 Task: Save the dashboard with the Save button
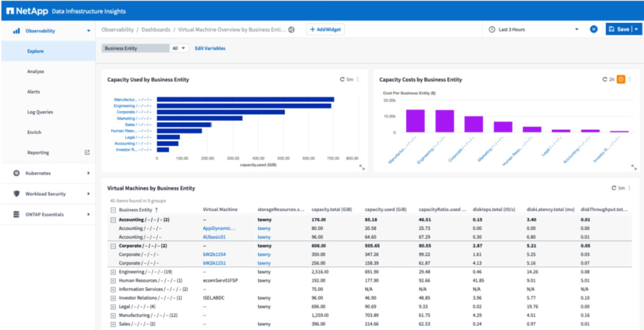[x=619, y=29]
